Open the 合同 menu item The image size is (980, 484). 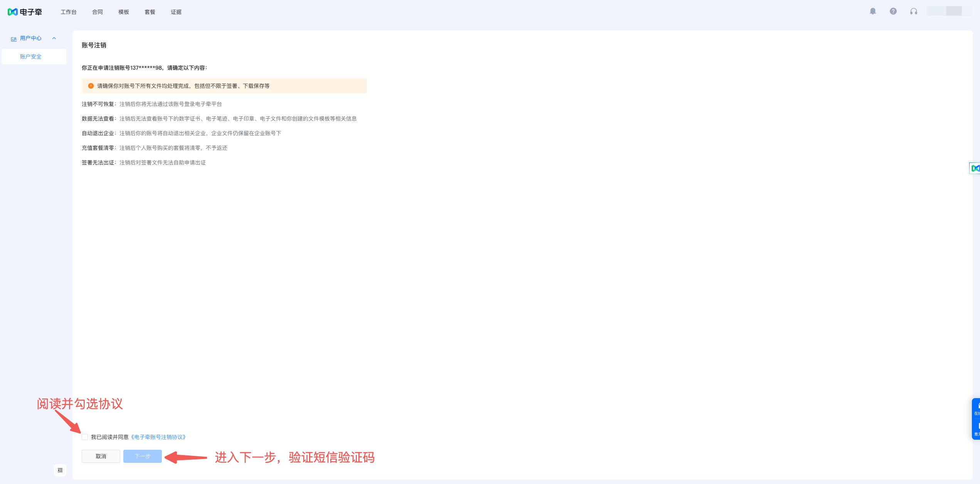pos(97,12)
